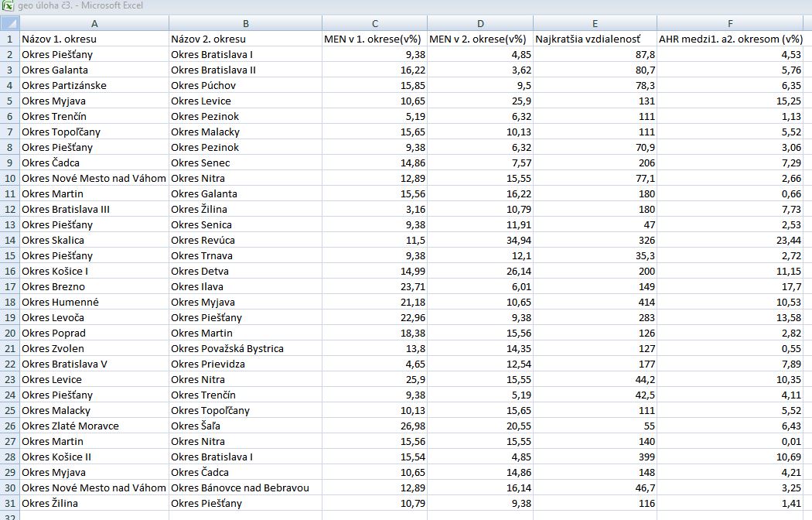Click the 'AHR medzi1. a2. okresom (v%)' cell
Viewport: 812px width, 520px height.
(x=730, y=39)
